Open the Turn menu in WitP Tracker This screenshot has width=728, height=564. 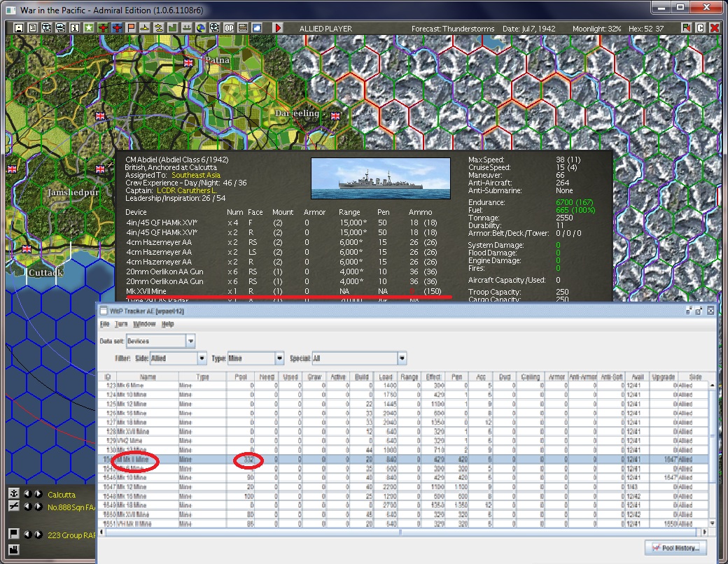tap(121, 325)
